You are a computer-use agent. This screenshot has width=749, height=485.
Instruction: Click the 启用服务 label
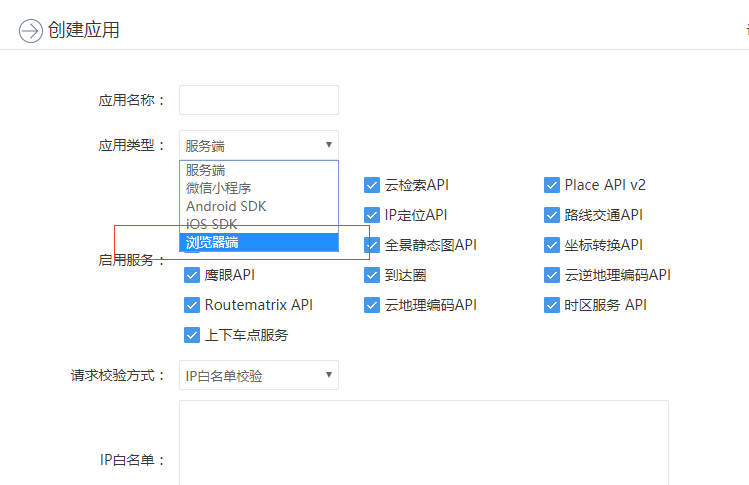(131, 260)
